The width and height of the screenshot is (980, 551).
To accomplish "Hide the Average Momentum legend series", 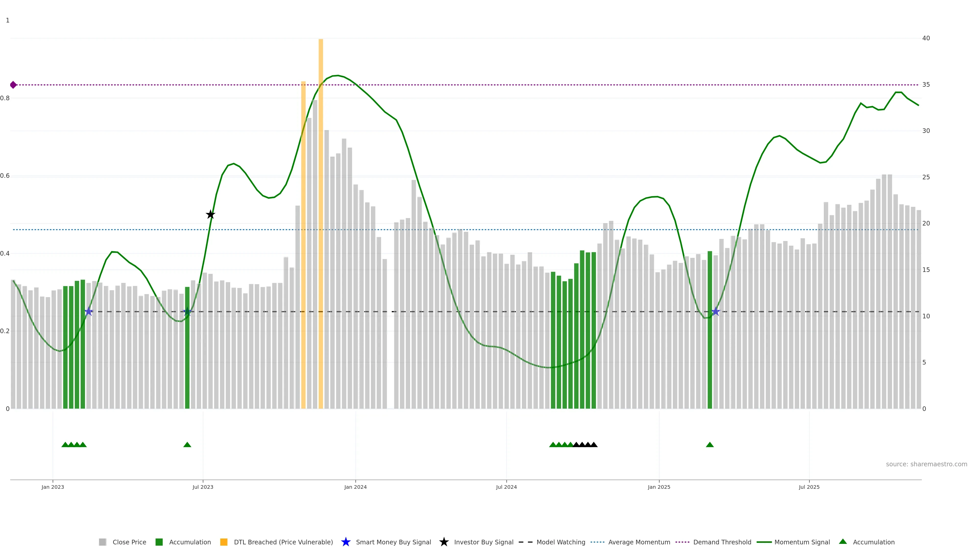I will pyautogui.click(x=639, y=542).
